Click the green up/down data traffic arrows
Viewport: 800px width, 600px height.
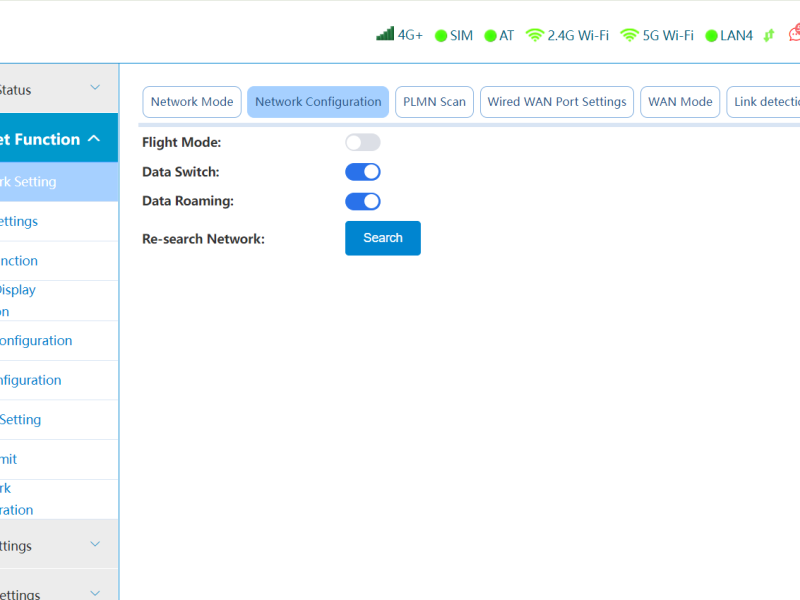pos(769,35)
